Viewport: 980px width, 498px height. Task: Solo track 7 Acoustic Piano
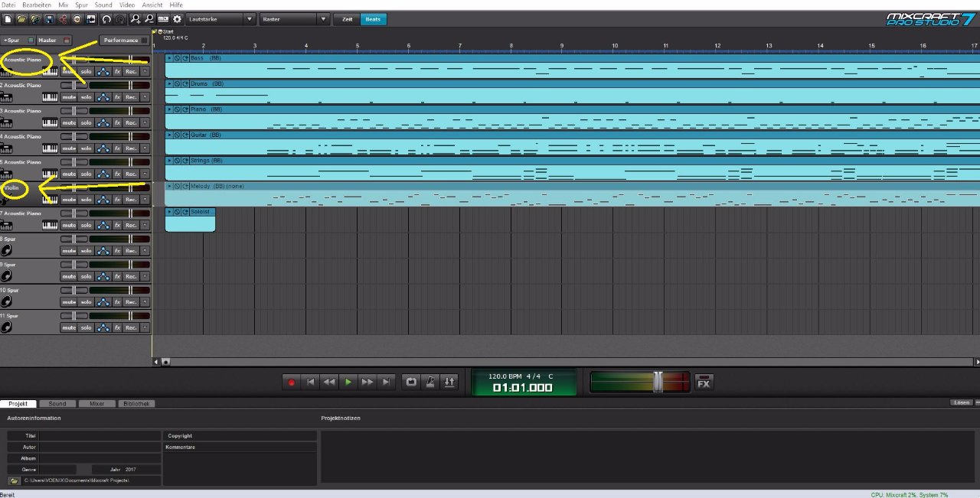click(x=86, y=225)
